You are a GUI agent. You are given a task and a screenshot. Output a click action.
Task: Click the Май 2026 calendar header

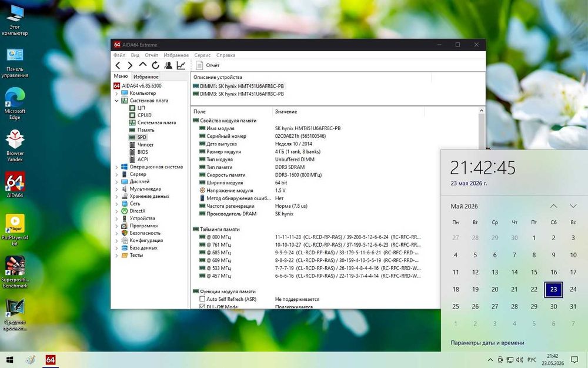point(465,206)
